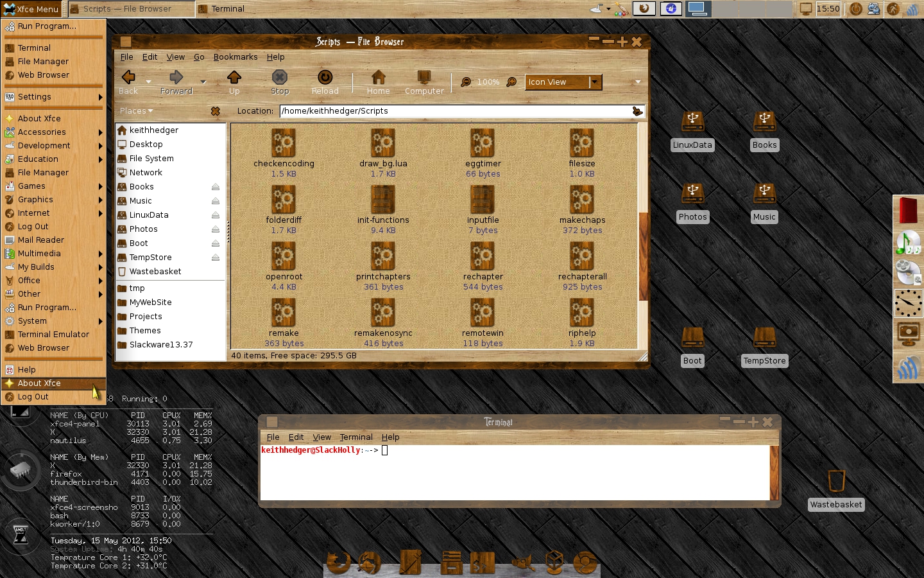The image size is (924, 578).
Task: Eject the Books volume in Places
Action: coord(216,187)
